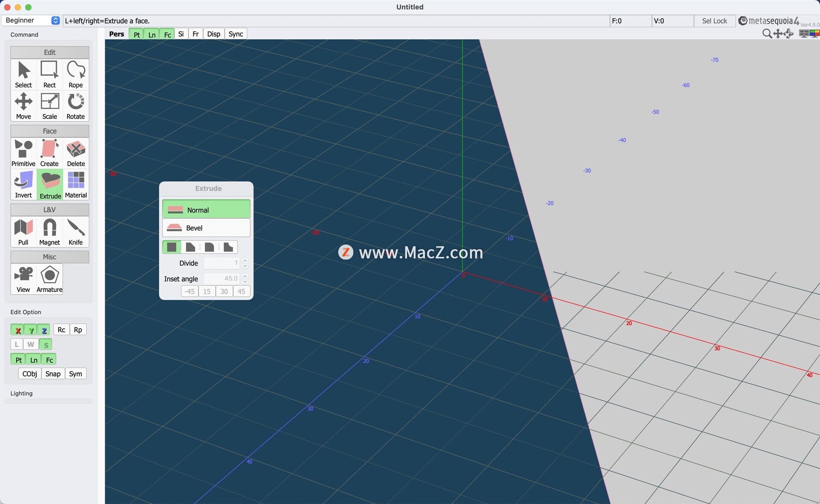Click the metasequoia logo icon
This screenshot has width=820, height=504.
743,20
